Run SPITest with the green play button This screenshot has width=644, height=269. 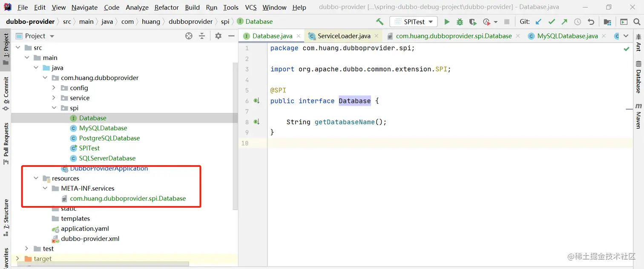click(x=447, y=22)
